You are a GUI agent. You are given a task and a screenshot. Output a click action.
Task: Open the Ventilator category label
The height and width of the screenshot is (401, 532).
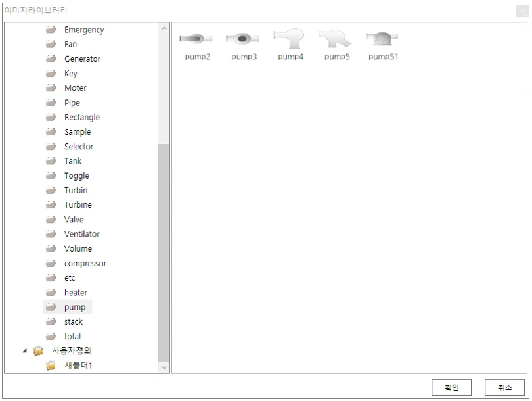click(x=81, y=234)
